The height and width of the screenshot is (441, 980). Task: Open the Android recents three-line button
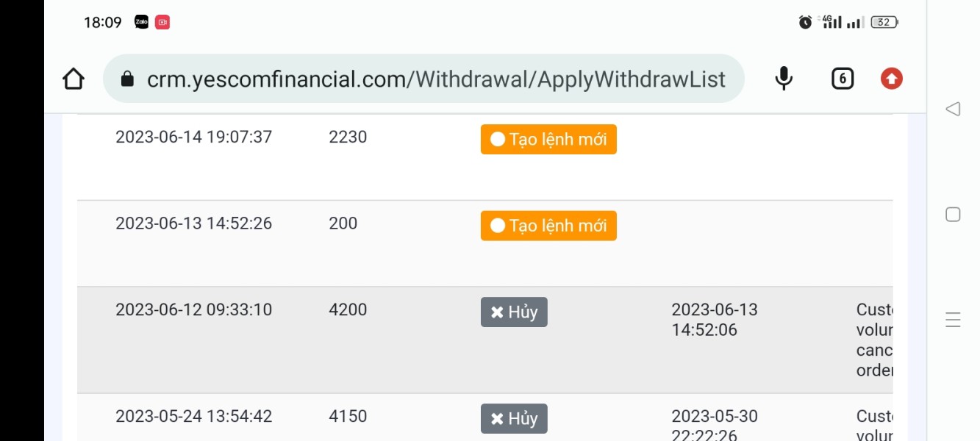coord(953,320)
